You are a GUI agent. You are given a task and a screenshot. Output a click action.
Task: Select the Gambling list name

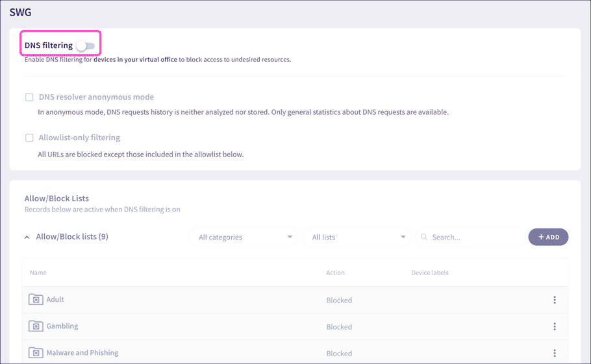tap(62, 326)
